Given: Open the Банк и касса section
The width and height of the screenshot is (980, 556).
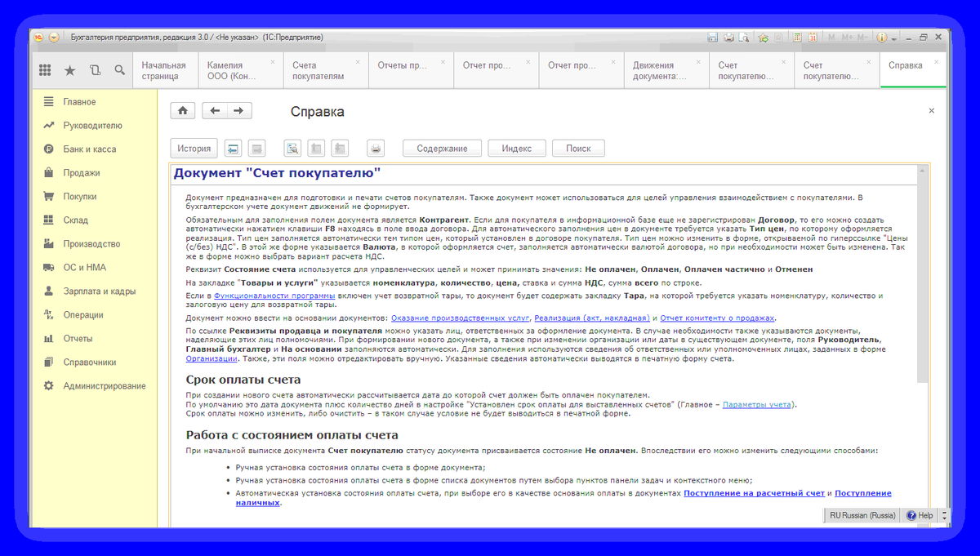Looking at the screenshot, I should [x=89, y=149].
